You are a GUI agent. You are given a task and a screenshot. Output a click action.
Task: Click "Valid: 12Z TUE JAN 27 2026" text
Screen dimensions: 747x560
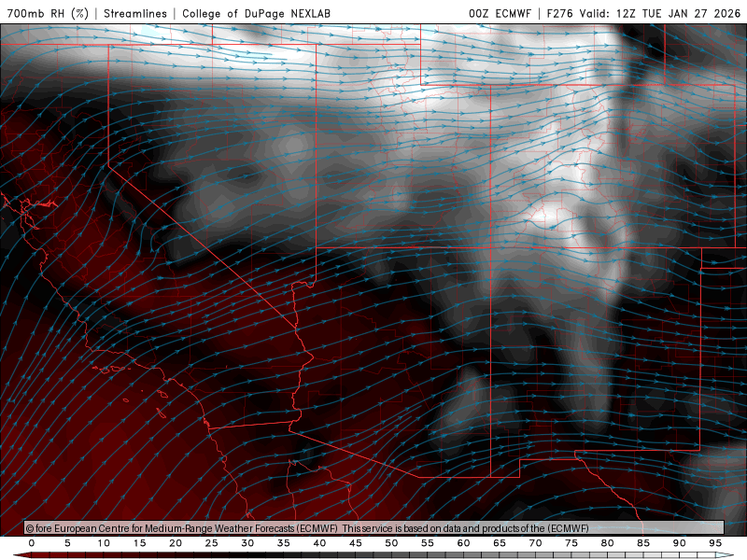(x=660, y=13)
